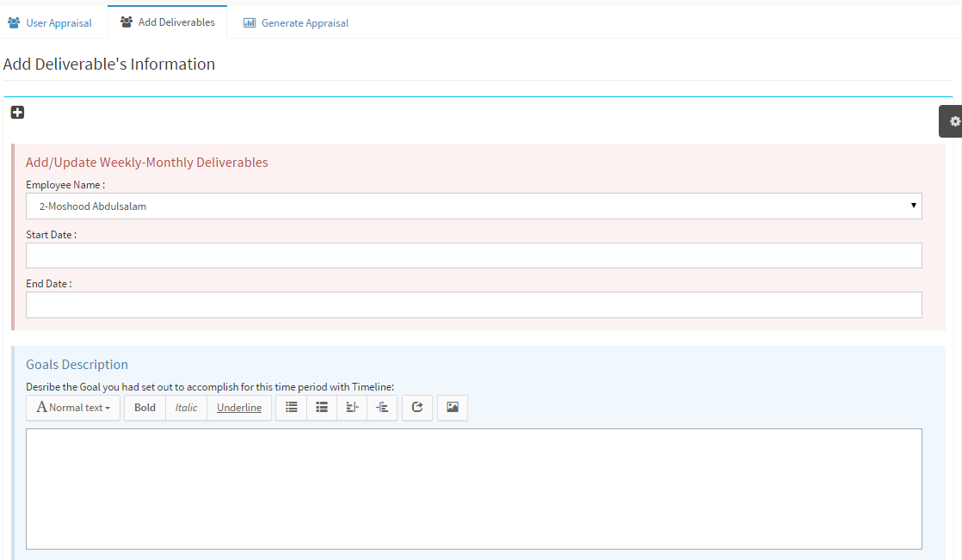Click the outdent icon in the editor toolbar
This screenshot has height=560, width=962.
352,408
